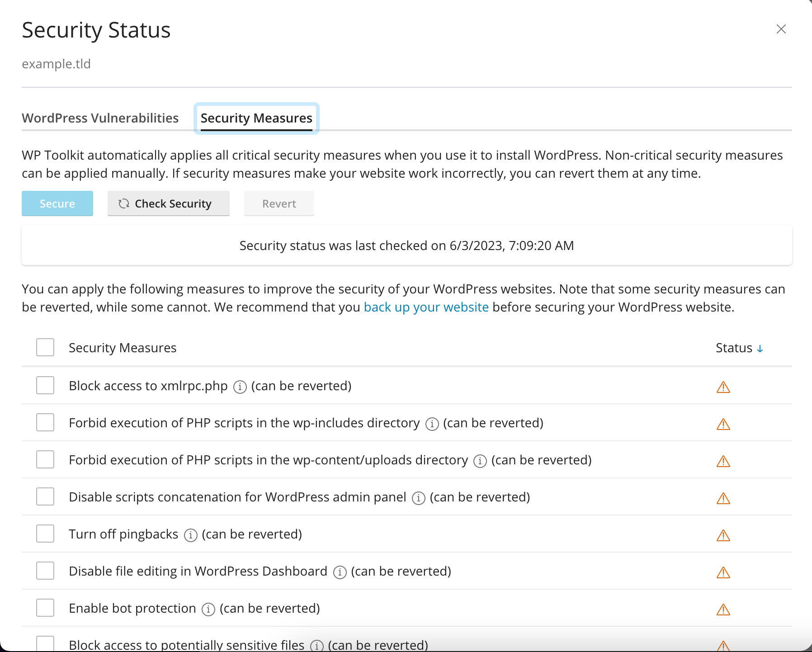Switch to WordPress Vulnerabilities tab

click(100, 118)
